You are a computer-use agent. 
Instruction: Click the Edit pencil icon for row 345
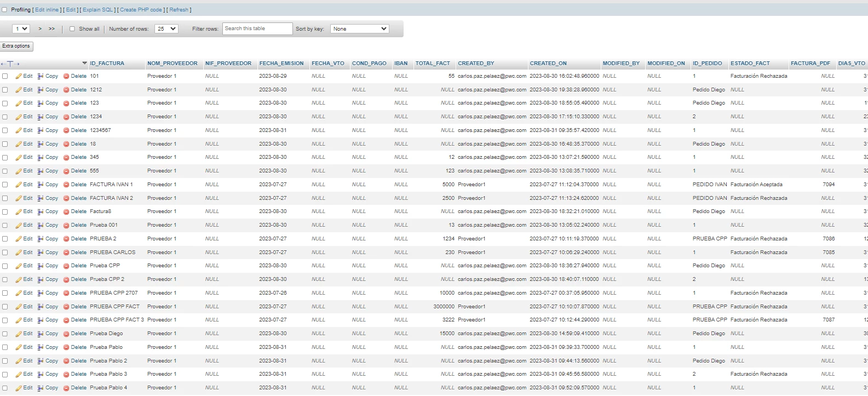[19, 157]
